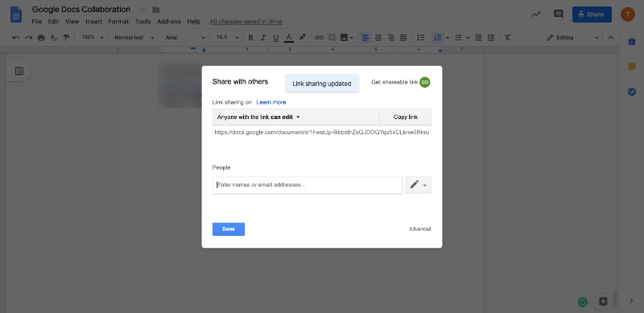644x313 pixels.
Task: Toggle underline formatting
Action: [275, 37]
